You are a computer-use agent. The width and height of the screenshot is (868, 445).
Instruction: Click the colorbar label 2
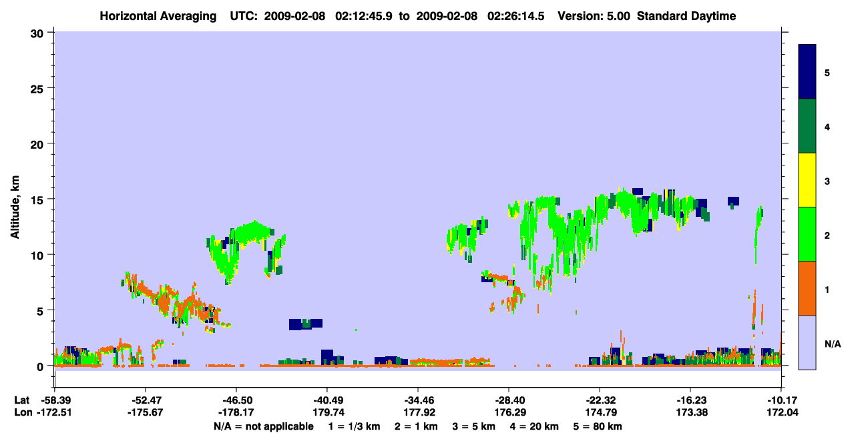[827, 235]
